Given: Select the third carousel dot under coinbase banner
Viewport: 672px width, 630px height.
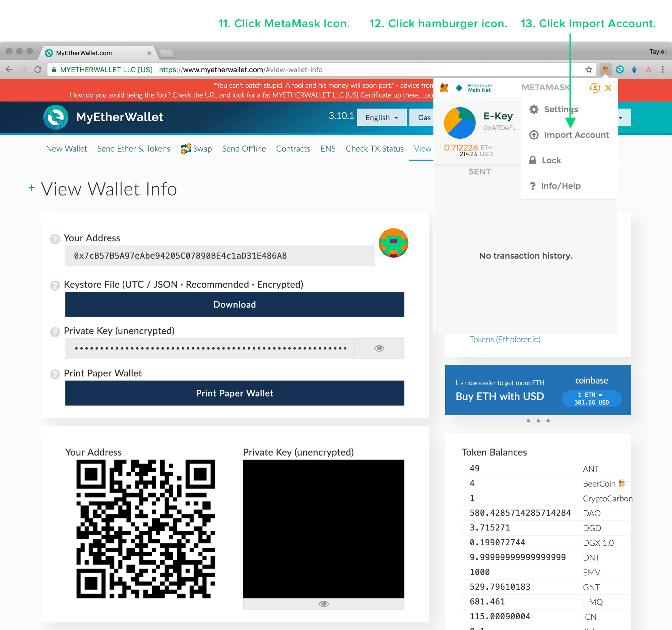Looking at the screenshot, I should [548, 421].
